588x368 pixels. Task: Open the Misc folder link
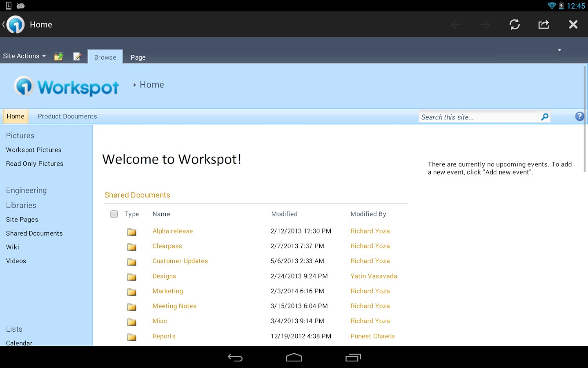point(160,321)
